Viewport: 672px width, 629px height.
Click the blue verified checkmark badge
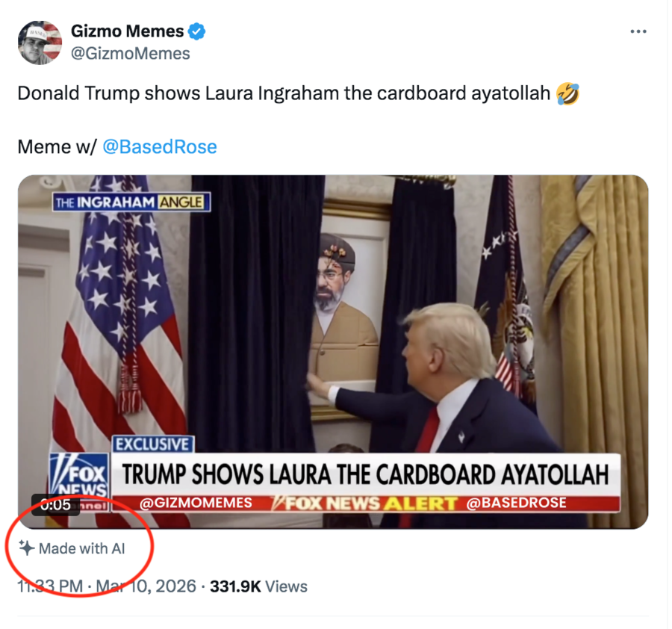(x=196, y=31)
